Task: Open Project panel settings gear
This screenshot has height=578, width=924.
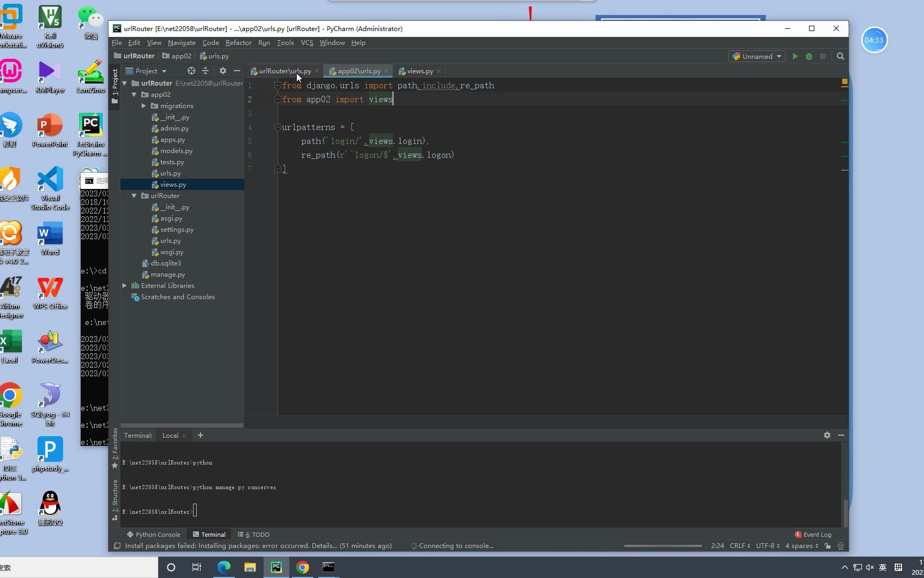Action: [223, 71]
